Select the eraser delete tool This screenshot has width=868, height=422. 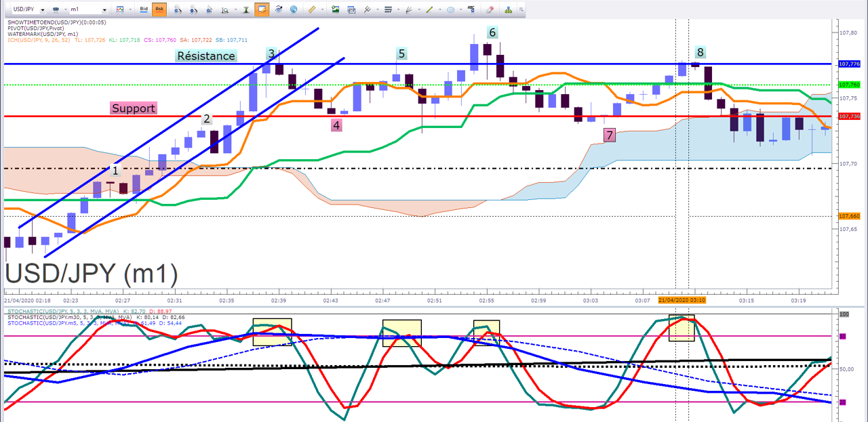click(490, 9)
